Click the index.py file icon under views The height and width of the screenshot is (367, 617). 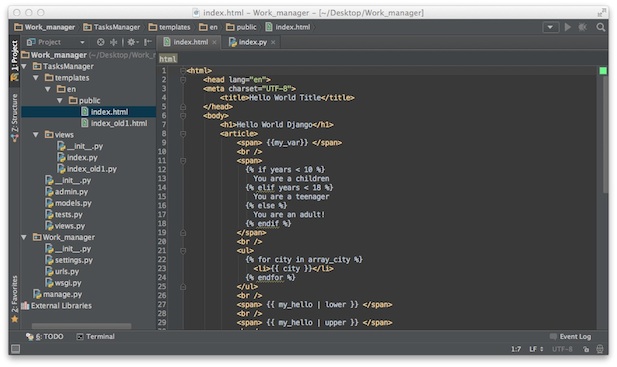(61, 158)
